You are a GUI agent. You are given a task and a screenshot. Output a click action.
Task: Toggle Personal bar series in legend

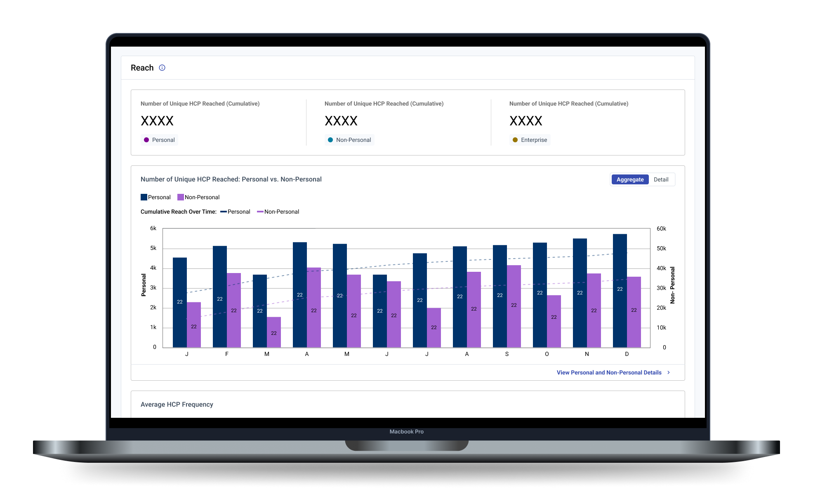click(156, 197)
